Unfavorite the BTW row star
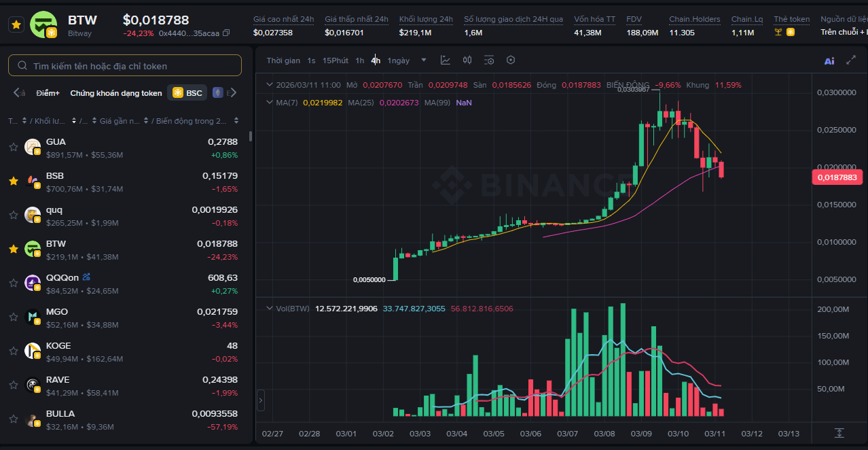 (13, 249)
